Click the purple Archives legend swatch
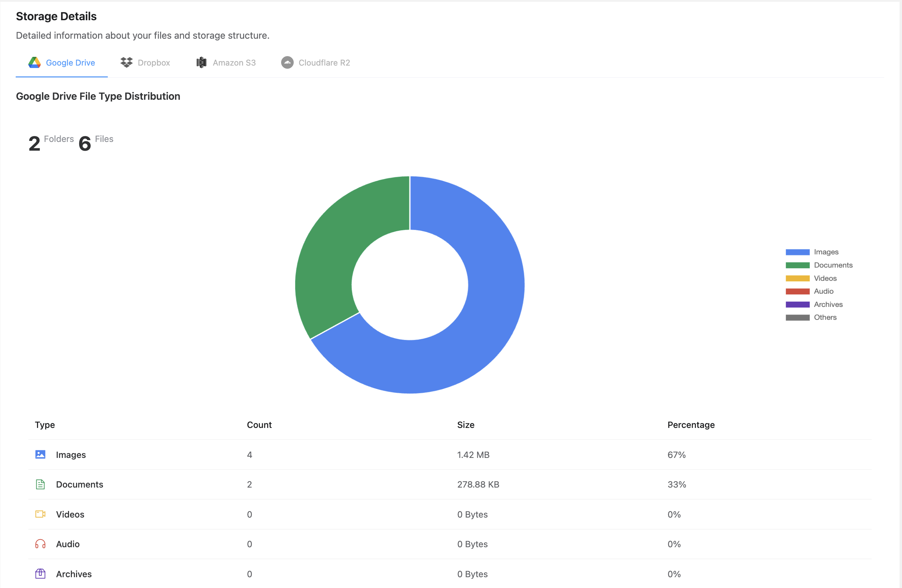 point(797,304)
